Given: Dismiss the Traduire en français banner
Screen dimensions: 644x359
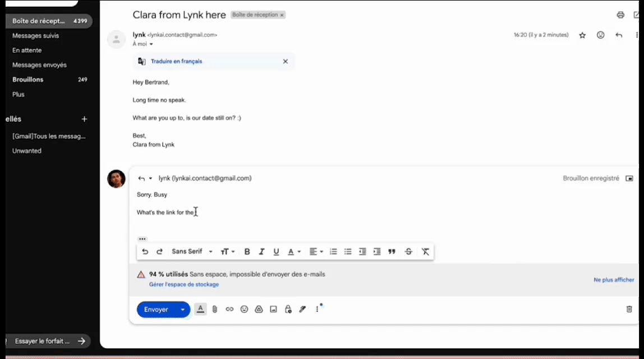Looking at the screenshot, I should (285, 61).
